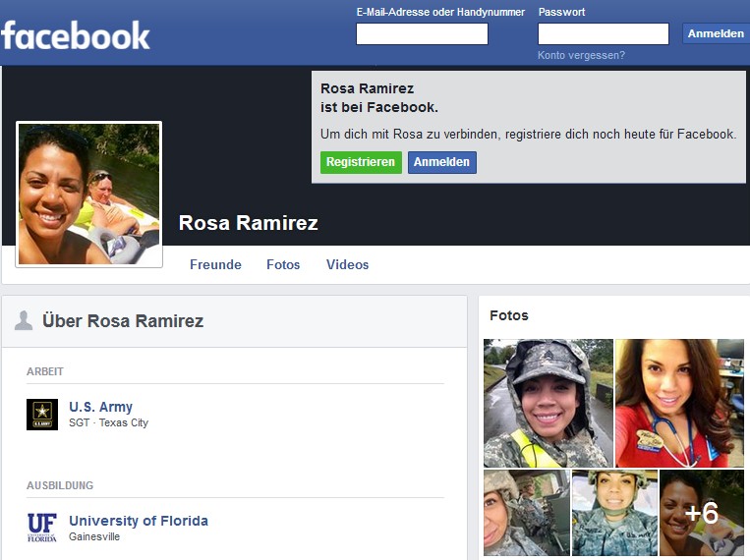Click the Anmelden button in the header
Viewport: 750px width, 560px height.
click(x=716, y=33)
